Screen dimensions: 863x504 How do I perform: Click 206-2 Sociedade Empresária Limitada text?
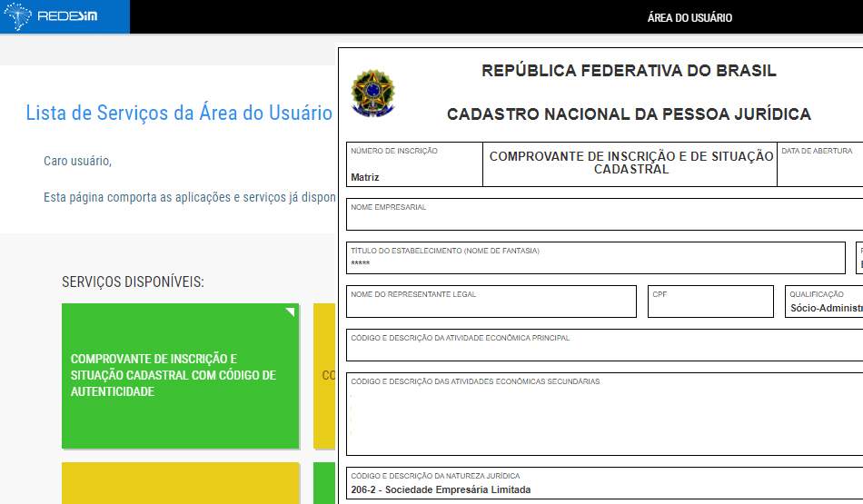pos(441,489)
